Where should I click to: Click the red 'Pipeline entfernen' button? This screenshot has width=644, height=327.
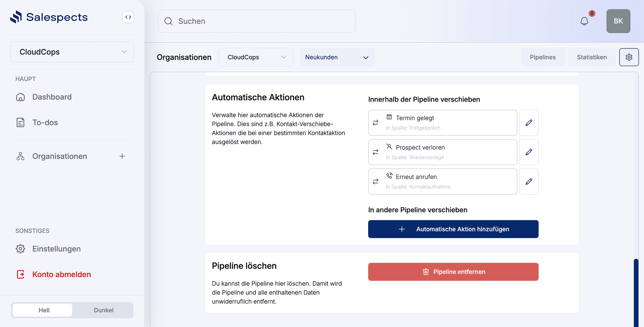[453, 272]
